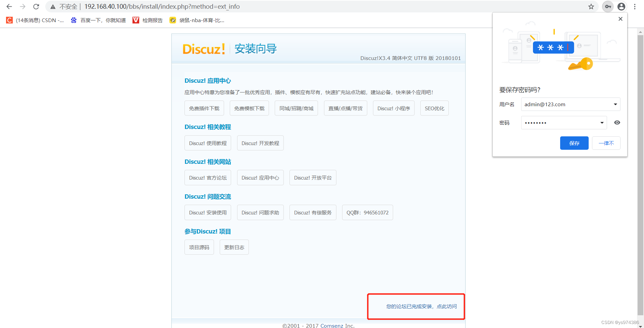Expand the username dropdown arrow
The height and width of the screenshot is (328, 644).
pyautogui.click(x=615, y=104)
